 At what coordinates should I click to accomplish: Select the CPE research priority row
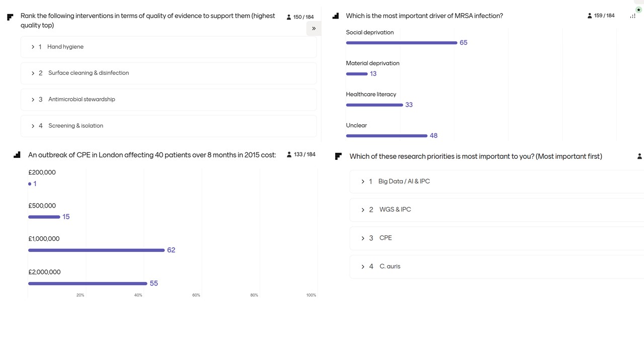(x=385, y=238)
